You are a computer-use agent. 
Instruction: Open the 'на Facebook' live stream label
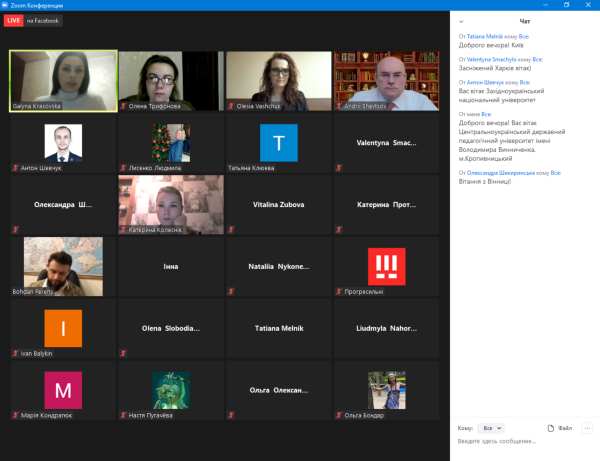(x=43, y=20)
